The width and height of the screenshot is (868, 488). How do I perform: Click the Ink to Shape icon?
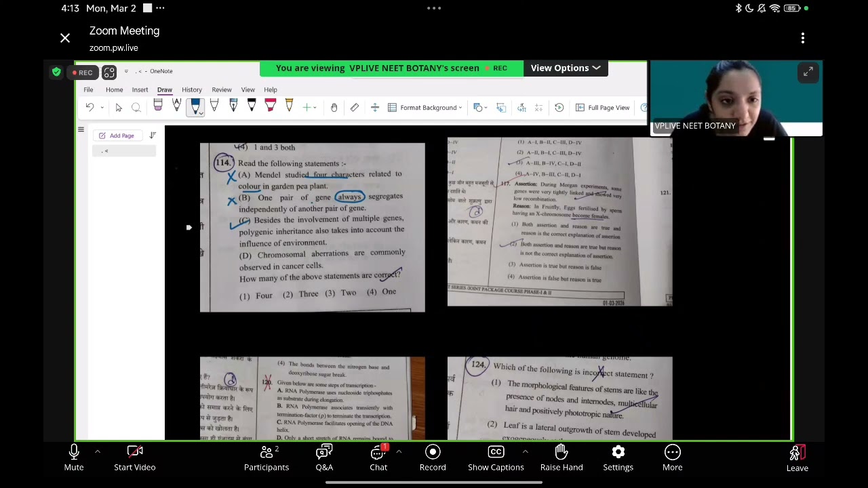[x=501, y=107]
